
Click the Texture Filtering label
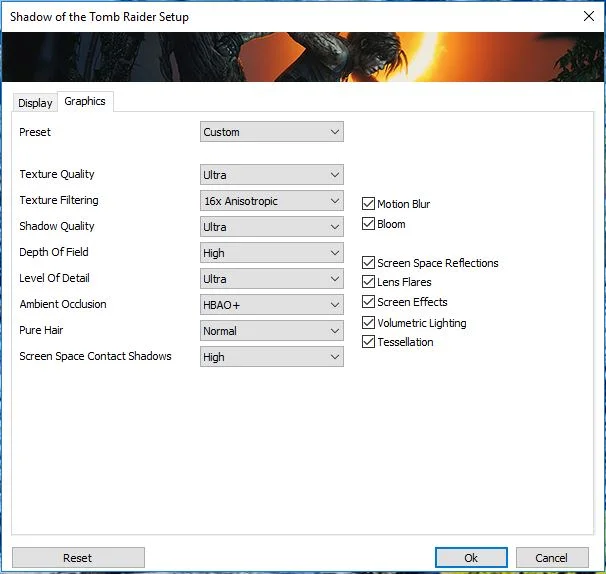[59, 200]
